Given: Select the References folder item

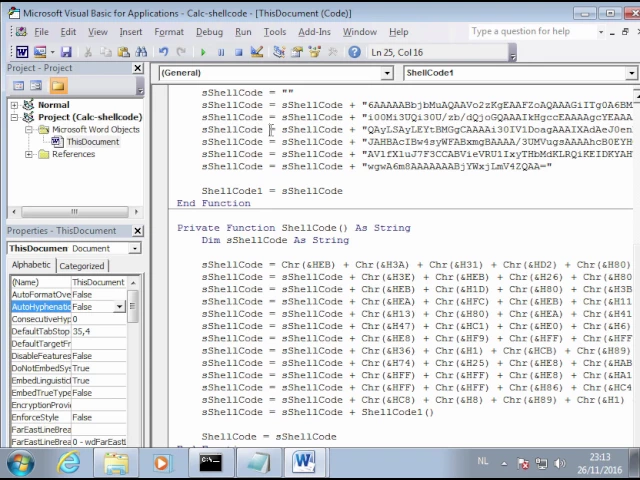Looking at the screenshot, I should 73,154.
